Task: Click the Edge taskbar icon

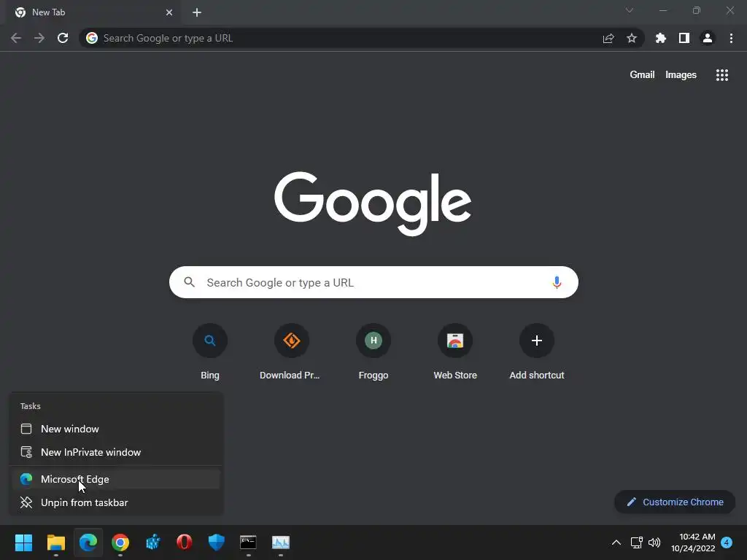Action: (88, 542)
